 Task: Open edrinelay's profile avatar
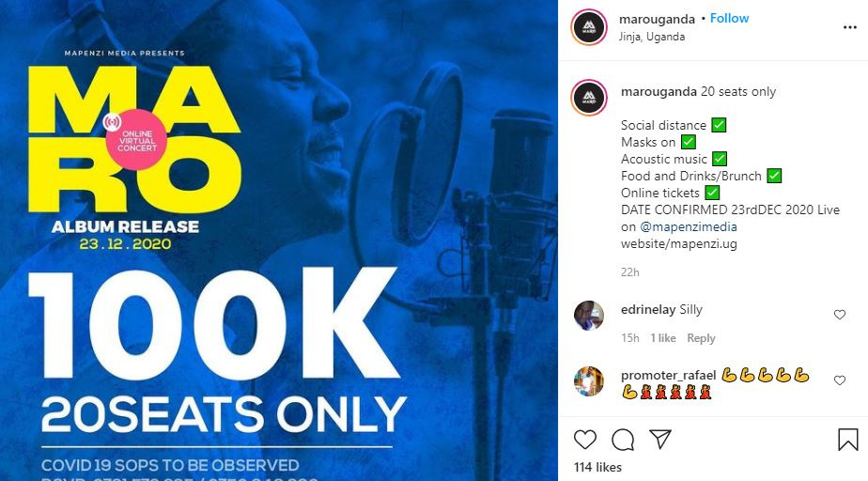click(x=589, y=316)
